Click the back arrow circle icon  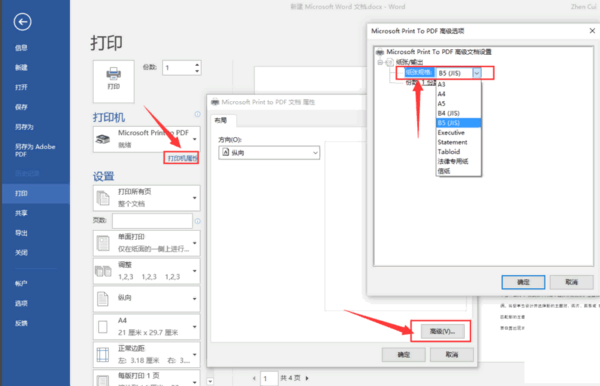tap(22, 22)
